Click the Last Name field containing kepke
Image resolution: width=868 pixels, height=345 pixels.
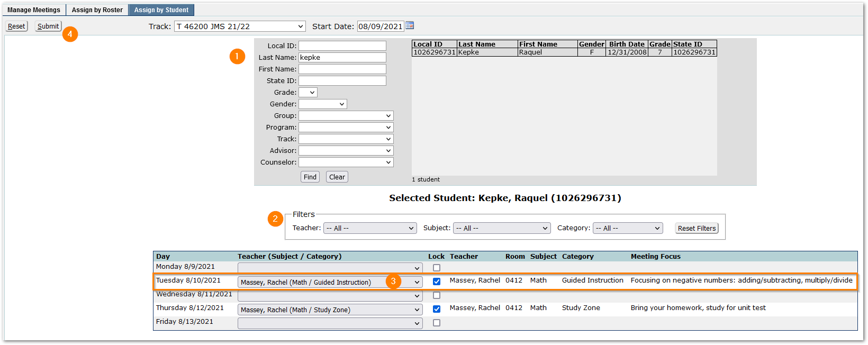pos(342,58)
